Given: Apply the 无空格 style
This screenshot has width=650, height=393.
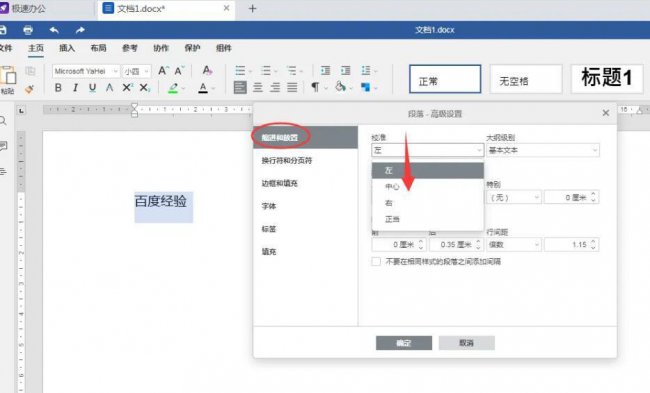Looking at the screenshot, I should tap(526, 79).
